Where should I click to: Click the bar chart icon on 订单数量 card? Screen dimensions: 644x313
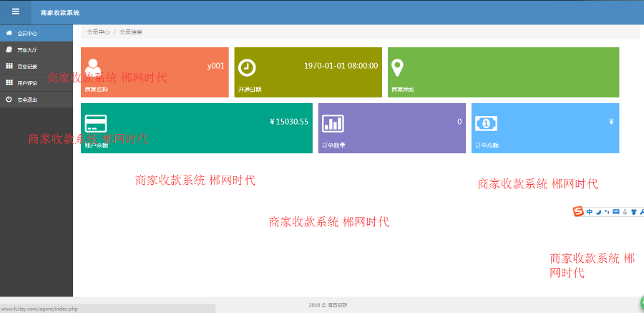pos(333,123)
